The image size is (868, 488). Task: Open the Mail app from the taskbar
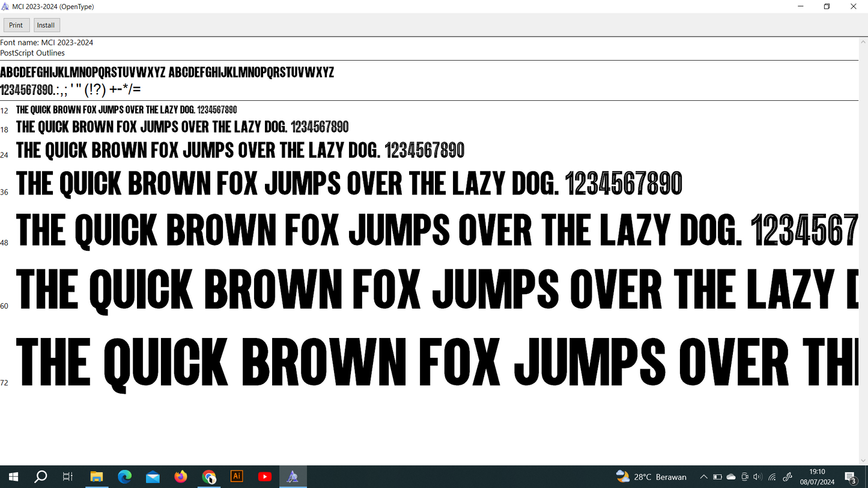click(153, 477)
